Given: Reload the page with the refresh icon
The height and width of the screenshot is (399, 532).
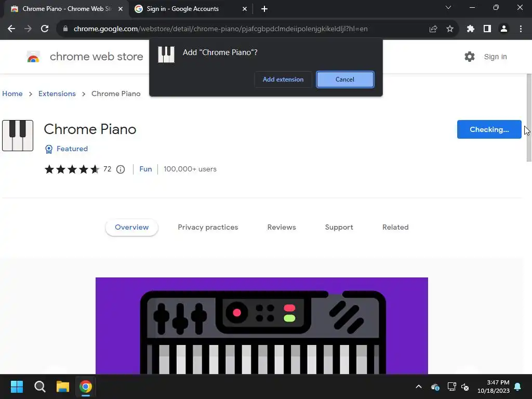Looking at the screenshot, I should (x=45, y=29).
